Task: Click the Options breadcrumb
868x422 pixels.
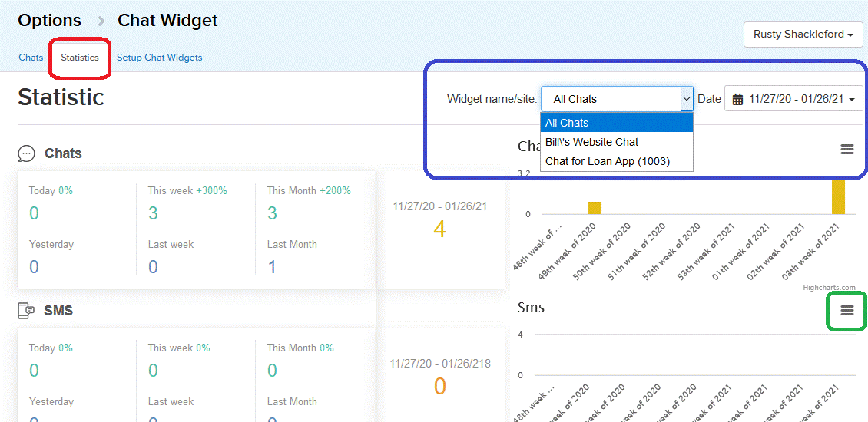Action: tap(49, 21)
